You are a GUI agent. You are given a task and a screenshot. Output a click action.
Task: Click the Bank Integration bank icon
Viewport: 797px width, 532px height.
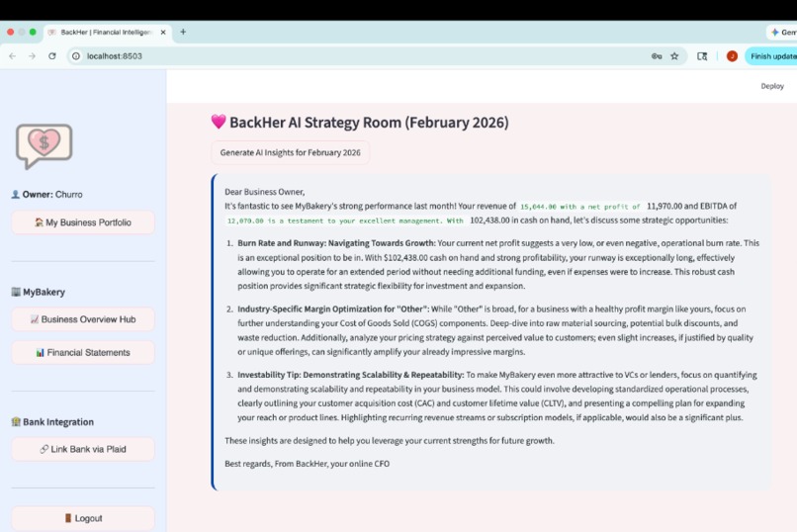pos(16,421)
